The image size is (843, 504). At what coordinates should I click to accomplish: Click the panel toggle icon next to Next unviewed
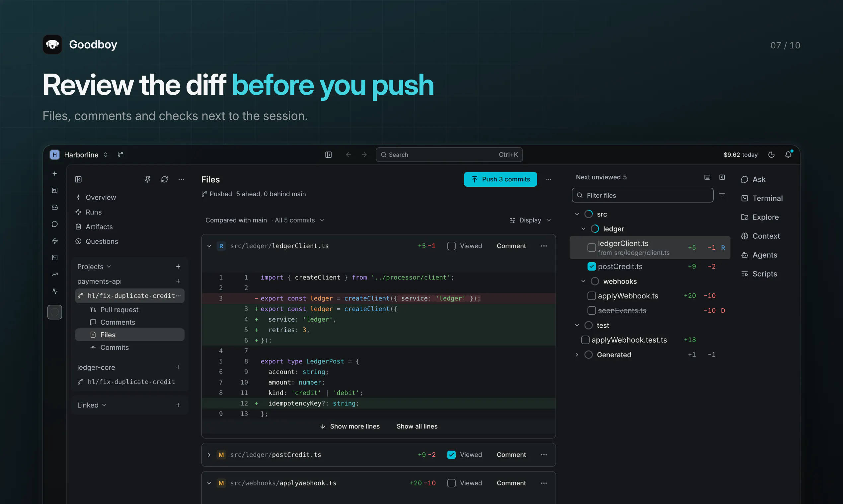(722, 177)
